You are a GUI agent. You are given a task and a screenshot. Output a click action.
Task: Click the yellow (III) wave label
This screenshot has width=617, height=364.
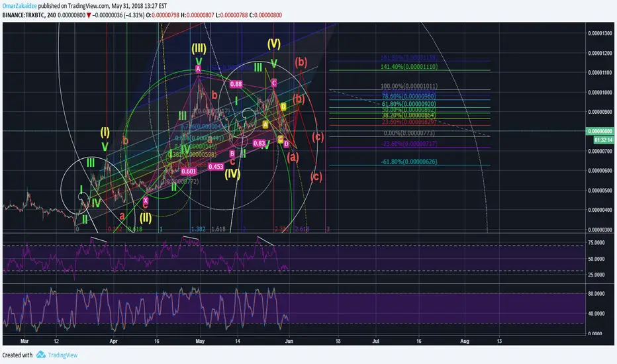point(199,49)
